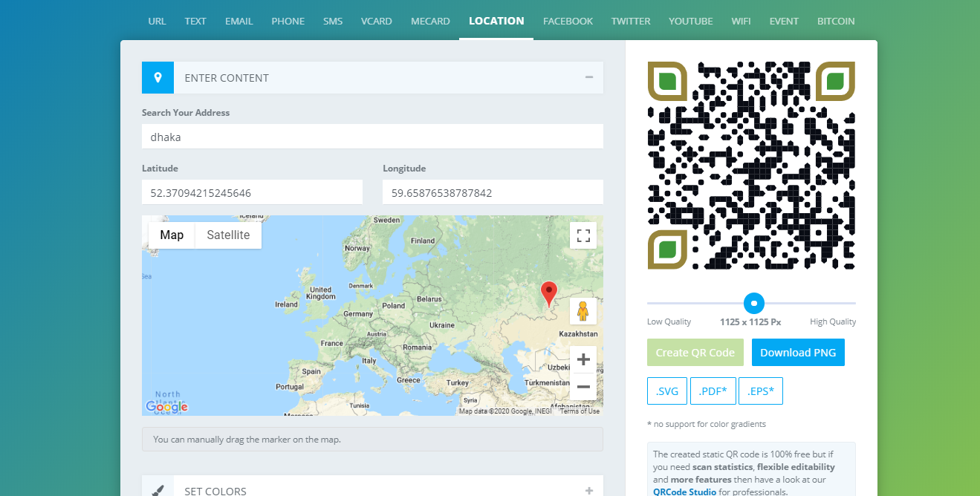Open the EVENT tab

(784, 21)
